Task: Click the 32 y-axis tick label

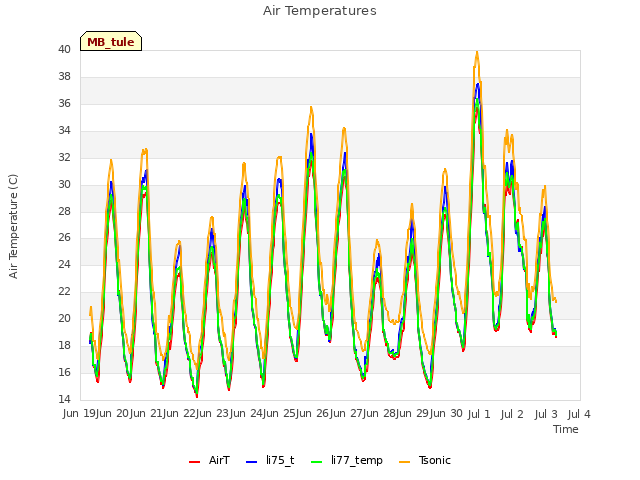Action: click(x=64, y=157)
